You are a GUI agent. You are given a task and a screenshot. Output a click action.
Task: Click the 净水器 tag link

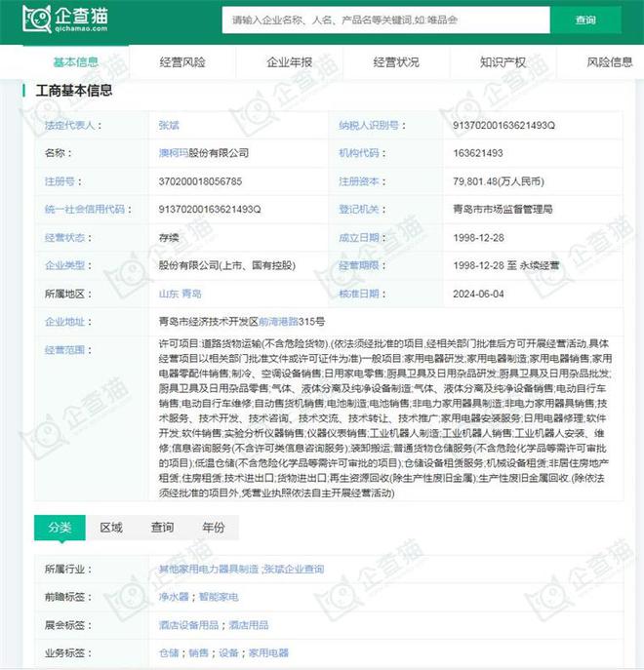pyautogui.click(x=174, y=597)
